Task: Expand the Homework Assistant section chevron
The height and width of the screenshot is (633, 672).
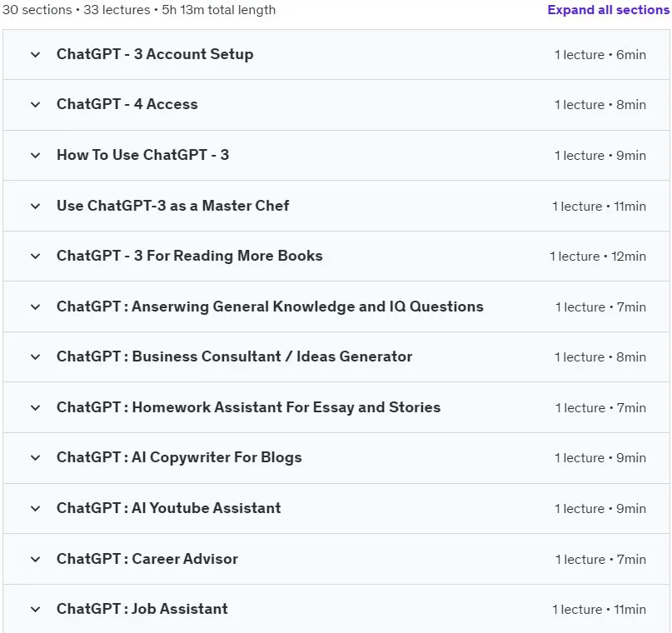Action: point(36,407)
